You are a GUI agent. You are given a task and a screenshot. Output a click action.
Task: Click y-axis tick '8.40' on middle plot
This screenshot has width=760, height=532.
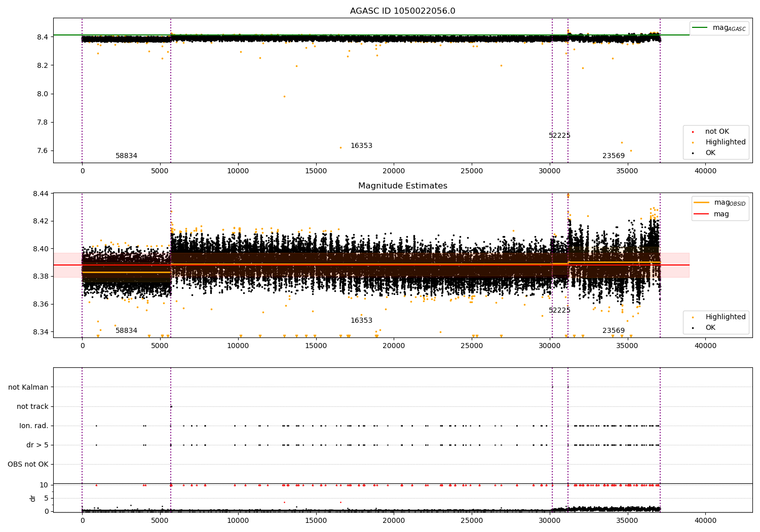(x=41, y=249)
